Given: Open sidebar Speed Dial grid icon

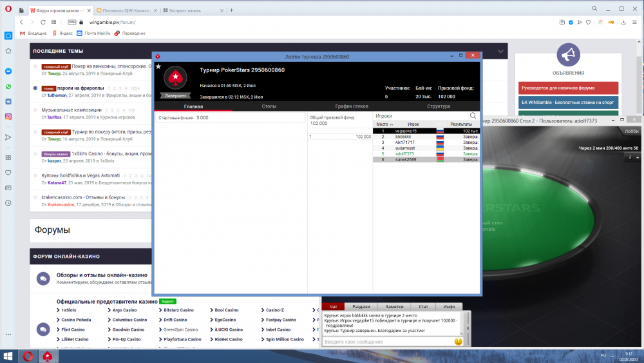Looking at the screenshot, I should click(8, 157).
